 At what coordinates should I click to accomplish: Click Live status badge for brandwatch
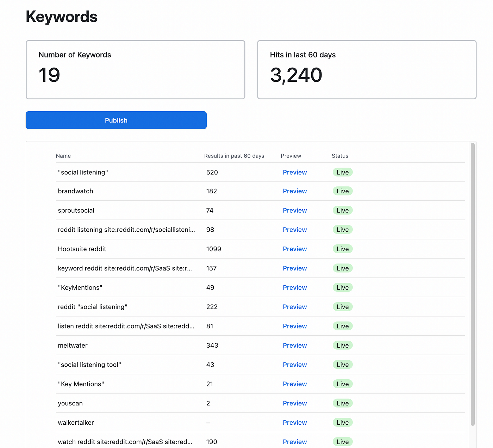click(x=343, y=191)
